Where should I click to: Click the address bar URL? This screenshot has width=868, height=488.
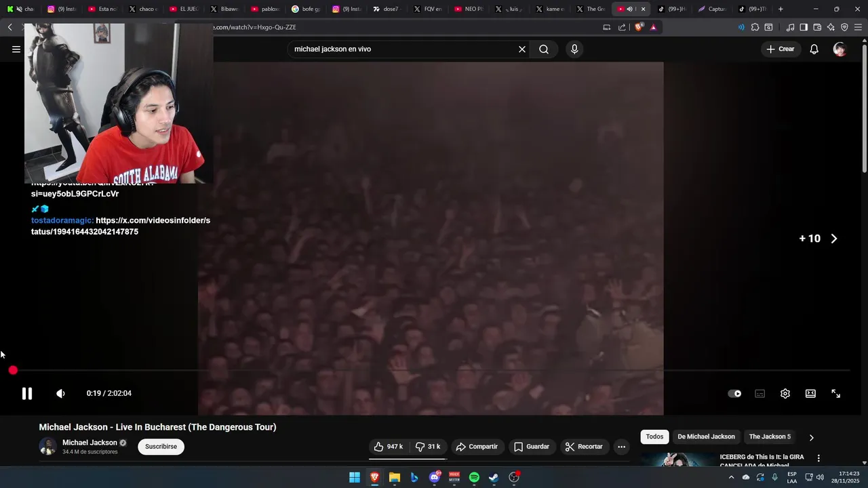pos(254,27)
